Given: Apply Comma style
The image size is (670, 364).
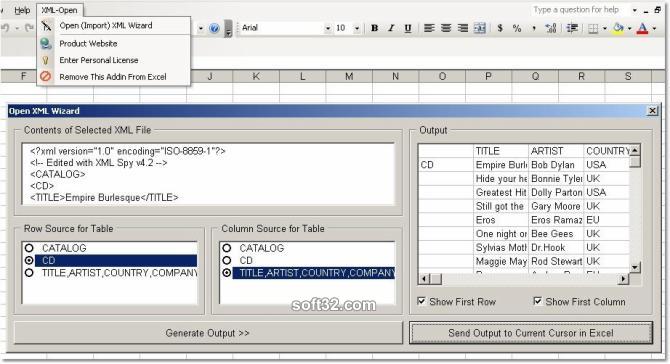Looking at the screenshot, I should 534,28.
